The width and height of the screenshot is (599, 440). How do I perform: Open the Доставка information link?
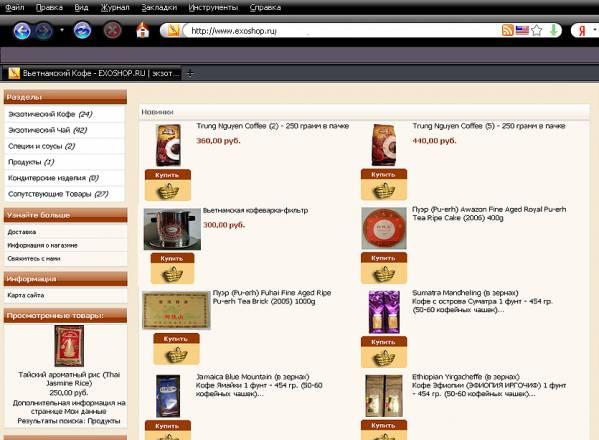click(22, 232)
